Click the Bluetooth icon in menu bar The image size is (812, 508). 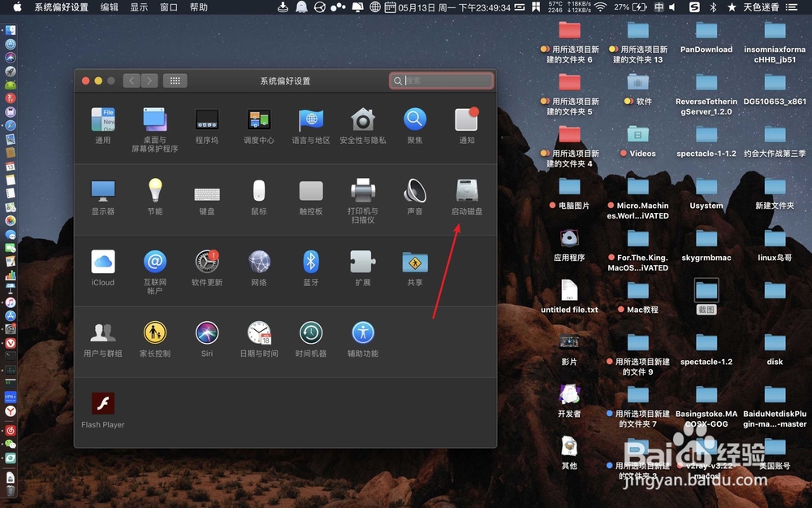tap(713, 7)
